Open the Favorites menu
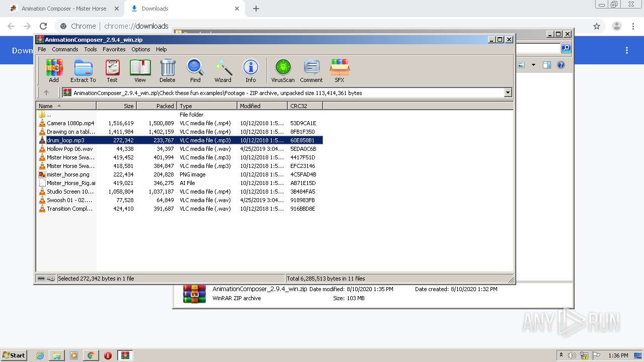 [114, 49]
